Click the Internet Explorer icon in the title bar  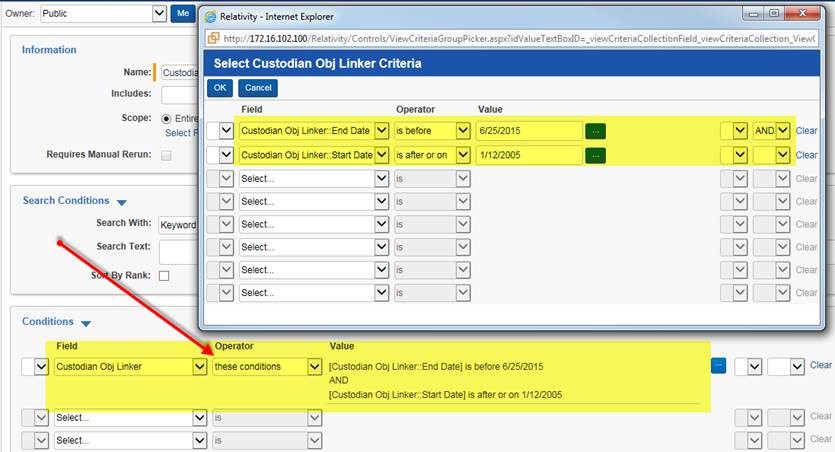(x=211, y=17)
